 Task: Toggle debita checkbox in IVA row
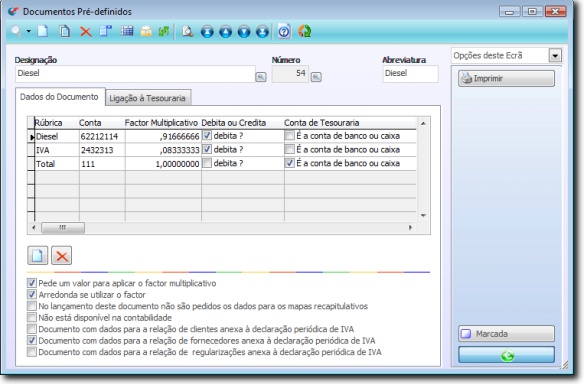click(x=207, y=149)
